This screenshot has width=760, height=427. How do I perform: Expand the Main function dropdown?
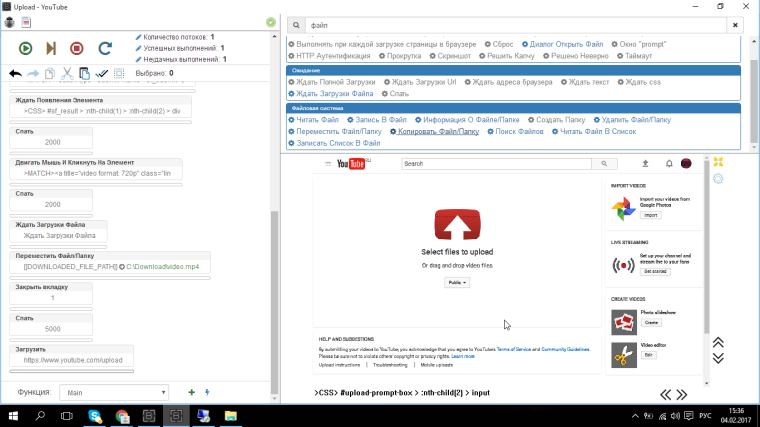pos(113,393)
